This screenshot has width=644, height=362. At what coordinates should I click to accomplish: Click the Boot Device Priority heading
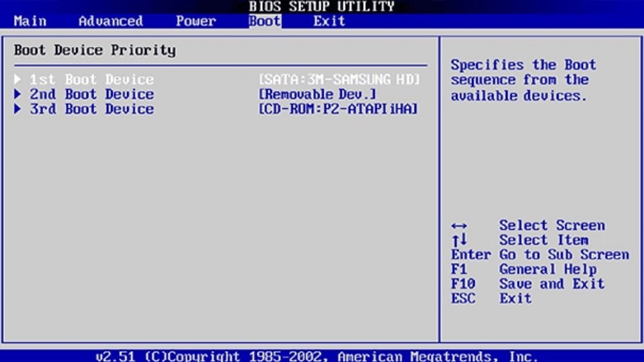[x=95, y=50]
